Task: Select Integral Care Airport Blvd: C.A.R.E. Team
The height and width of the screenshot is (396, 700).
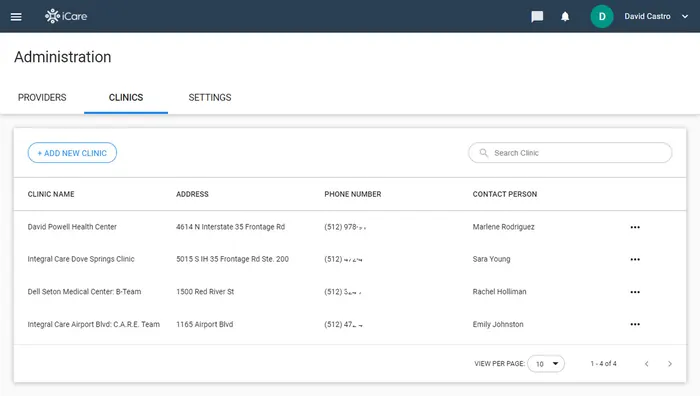Action: click(x=93, y=324)
